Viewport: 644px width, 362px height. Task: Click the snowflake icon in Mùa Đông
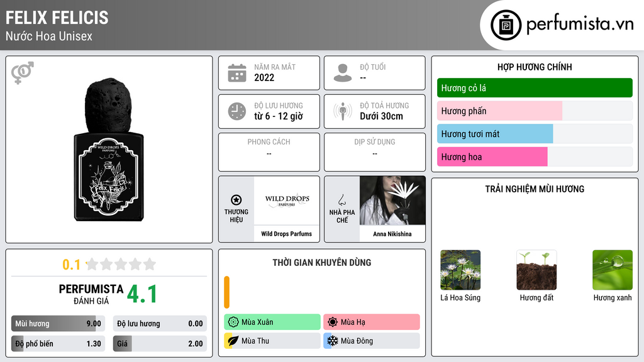click(x=333, y=341)
